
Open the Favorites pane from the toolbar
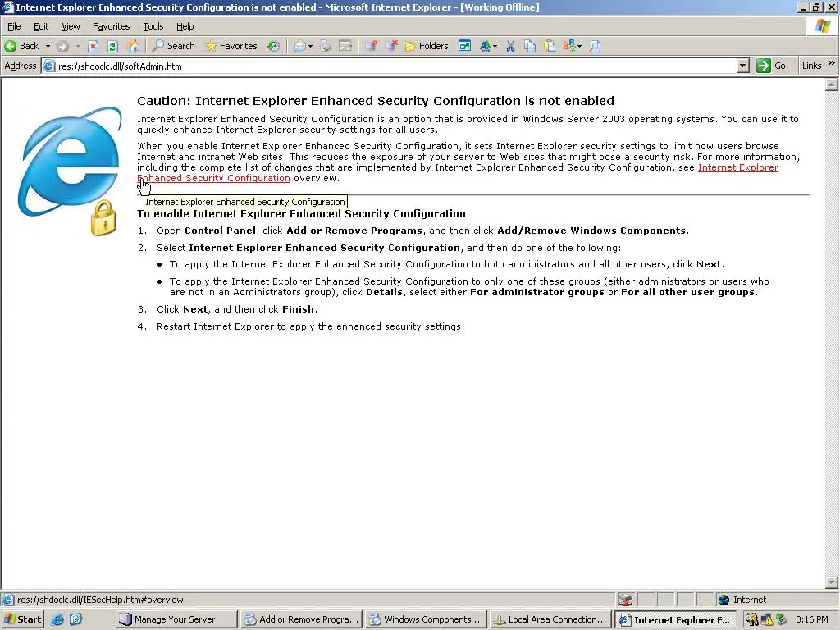click(231, 46)
